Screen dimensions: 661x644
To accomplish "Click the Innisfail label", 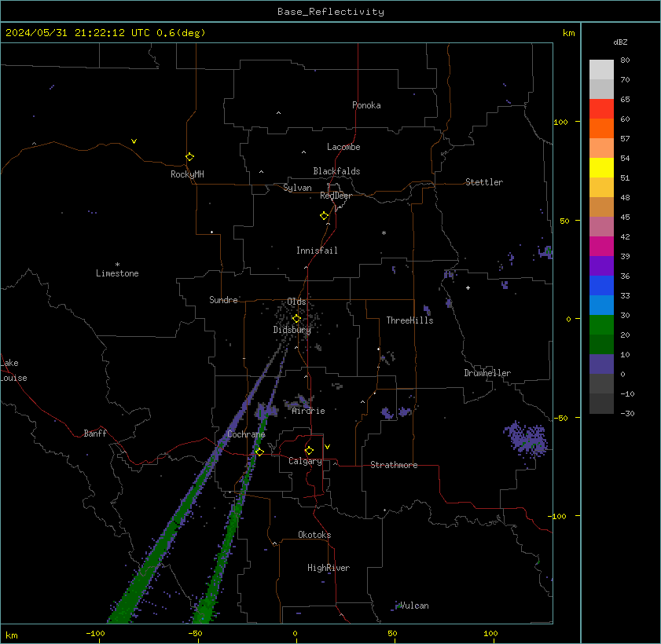I will point(317,251).
